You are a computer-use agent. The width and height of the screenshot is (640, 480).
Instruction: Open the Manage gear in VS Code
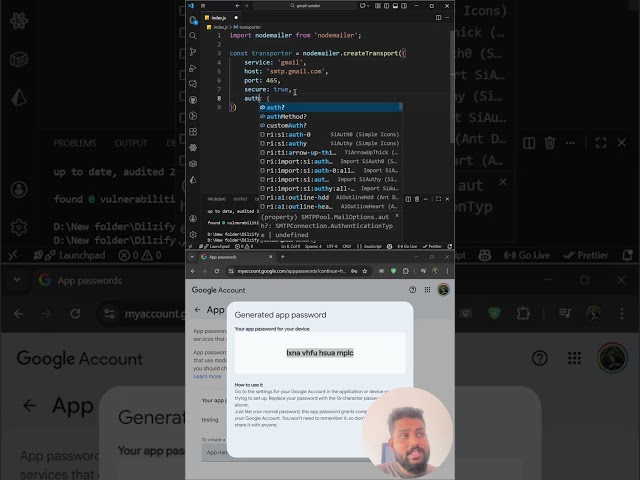point(193,235)
